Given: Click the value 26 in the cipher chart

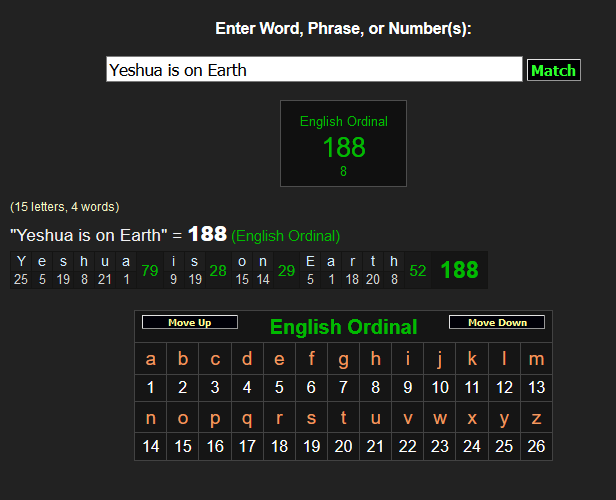Looking at the screenshot, I should (x=536, y=446).
